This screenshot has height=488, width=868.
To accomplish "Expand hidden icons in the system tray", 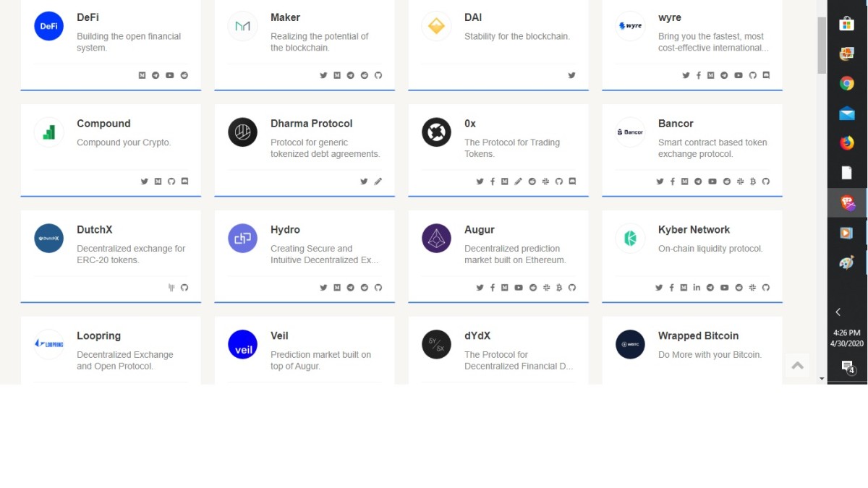I will (838, 312).
